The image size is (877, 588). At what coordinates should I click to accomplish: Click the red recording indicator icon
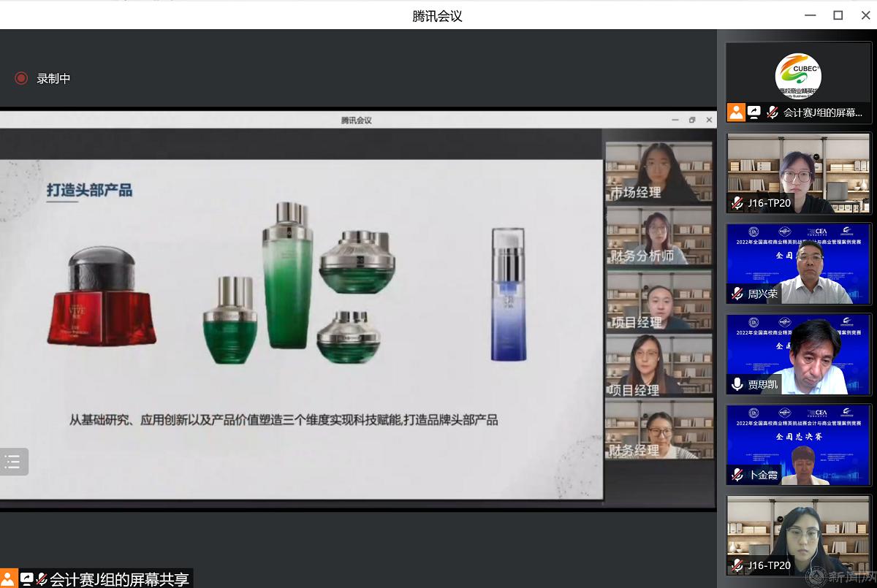[21, 78]
